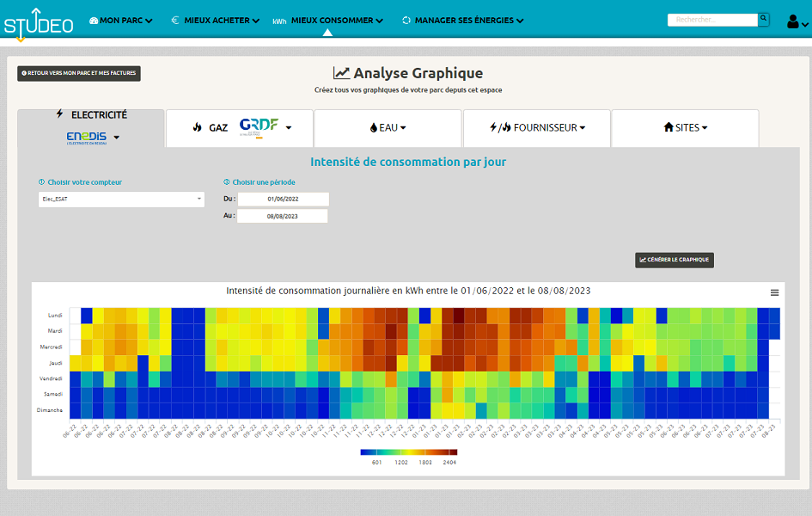This screenshot has width=812, height=516.
Task: Click the house icon beside Sites
Action: [669, 127]
